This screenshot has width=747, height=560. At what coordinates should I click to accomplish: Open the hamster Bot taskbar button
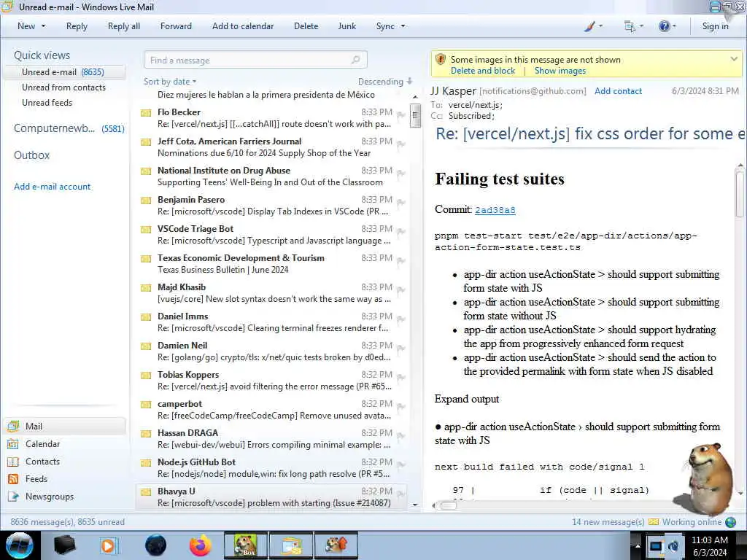coord(245,545)
